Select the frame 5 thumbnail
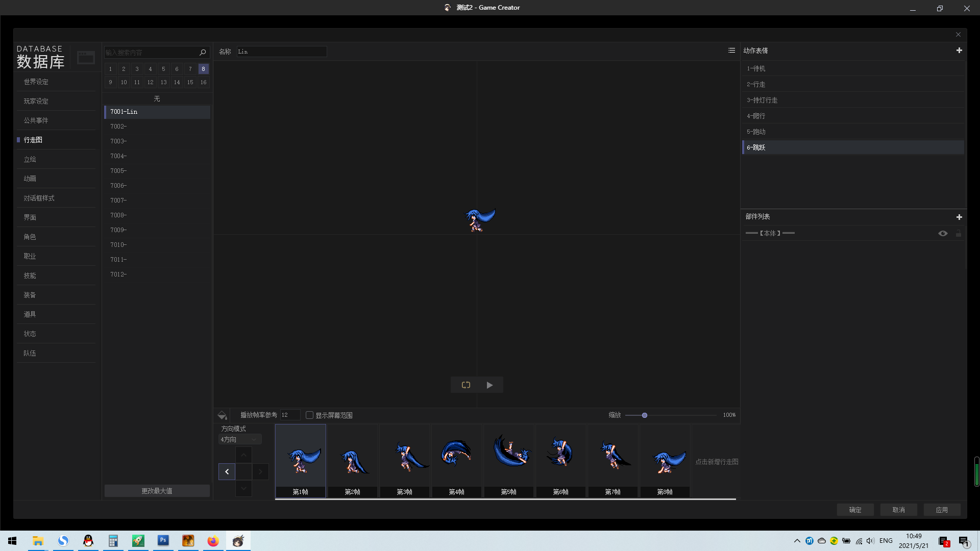 (x=509, y=461)
